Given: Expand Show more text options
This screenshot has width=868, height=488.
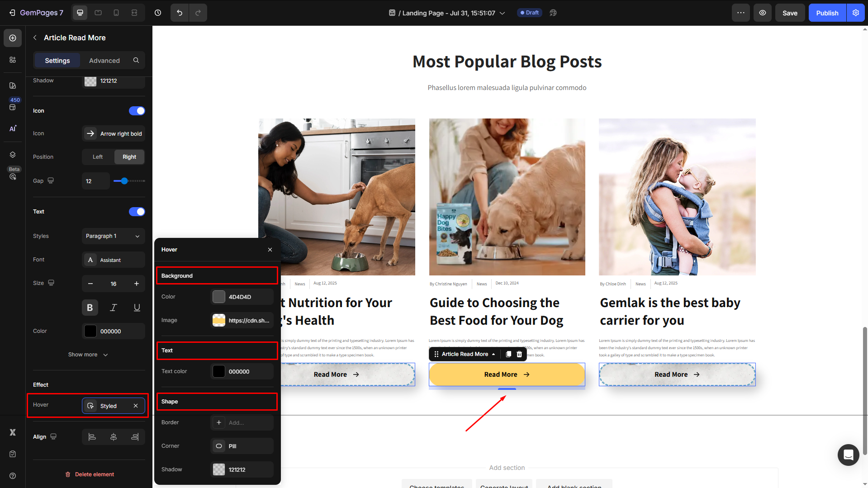Looking at the screenshot, I should pos(88,355).
